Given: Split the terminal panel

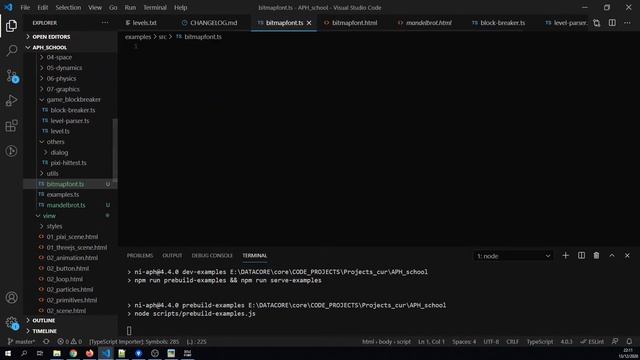Looking at the screenshot, I should pos(581,256).
